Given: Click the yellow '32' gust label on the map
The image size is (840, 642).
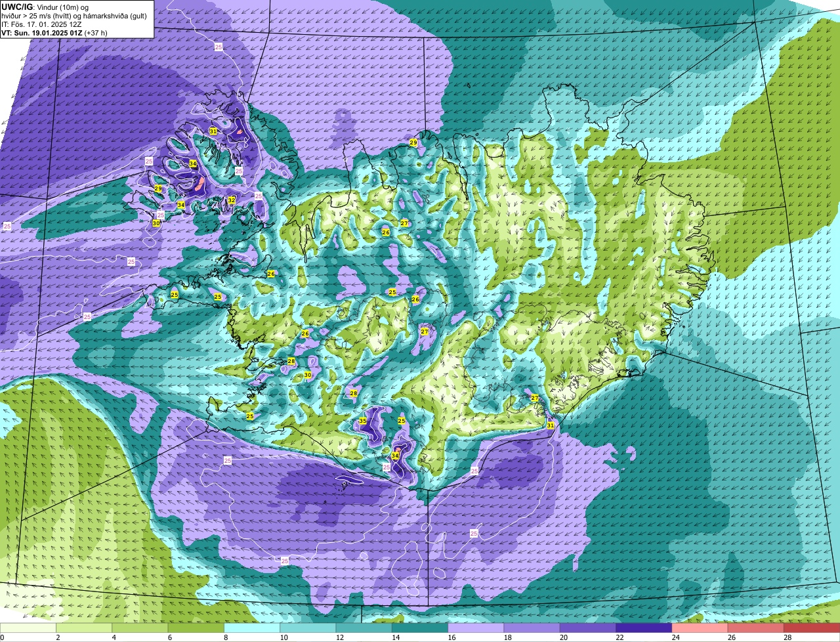Looking at the screenshot, I should click(x=232, y=200).
